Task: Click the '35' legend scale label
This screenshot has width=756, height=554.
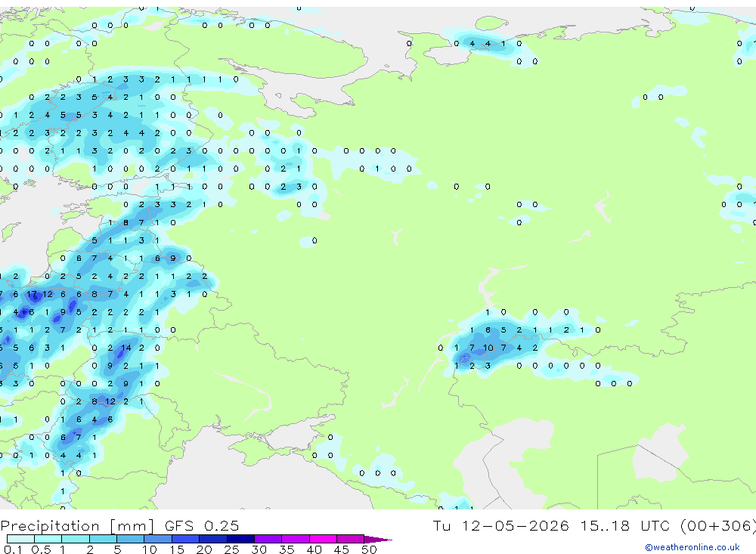Action: coord(287,549)
